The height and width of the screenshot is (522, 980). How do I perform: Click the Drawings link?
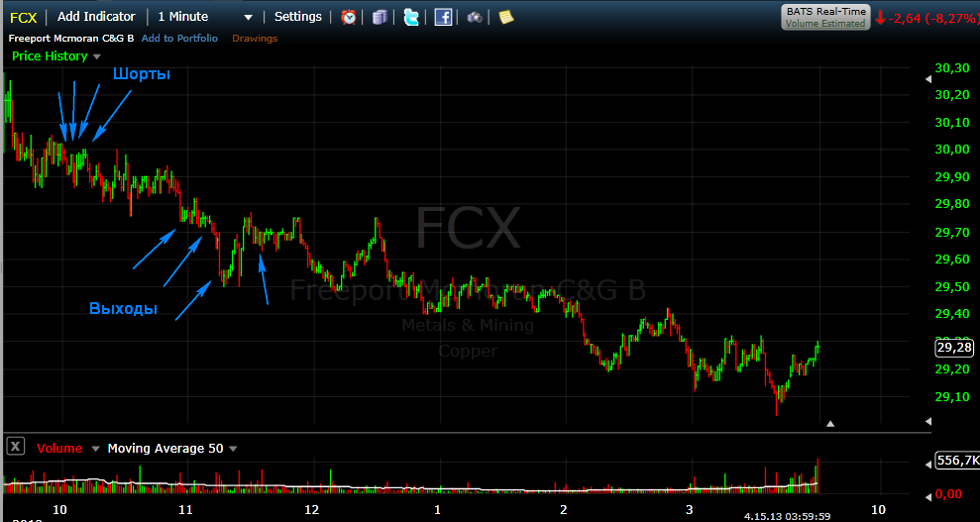coord(255,39)
